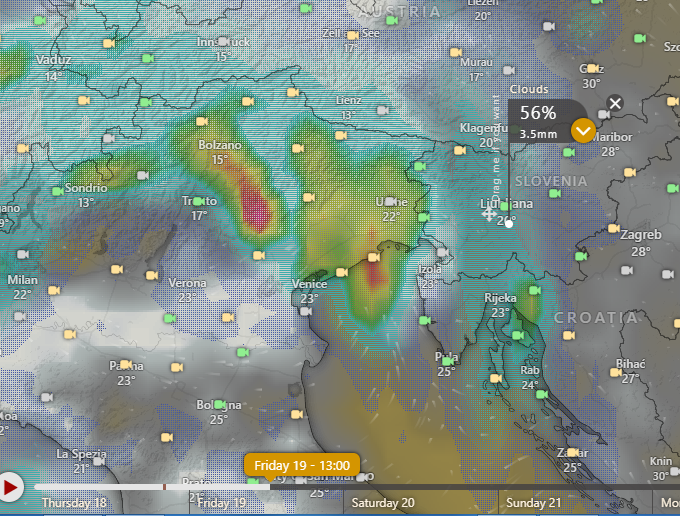Close the weather picker with the X
This screenshot has height=516, width=680.
(615, 104)
